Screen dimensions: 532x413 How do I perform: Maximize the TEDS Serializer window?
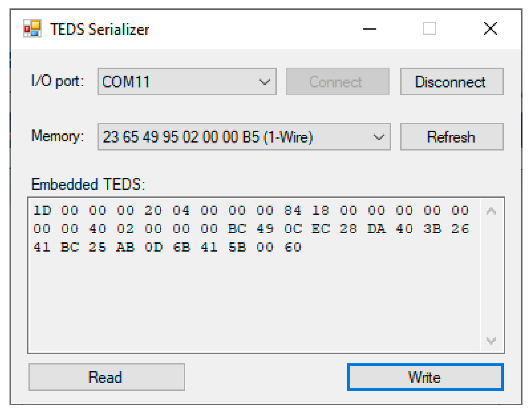pos(429,28)
